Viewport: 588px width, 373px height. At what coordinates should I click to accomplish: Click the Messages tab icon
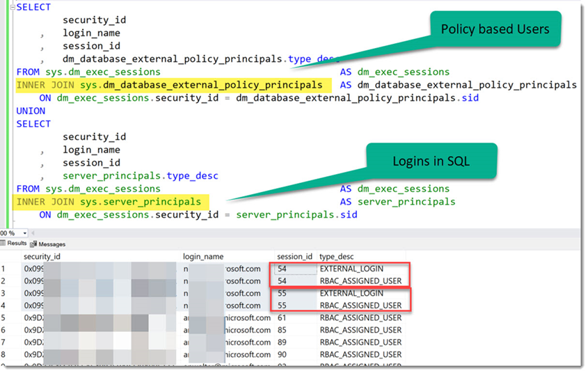coord(33,244)
